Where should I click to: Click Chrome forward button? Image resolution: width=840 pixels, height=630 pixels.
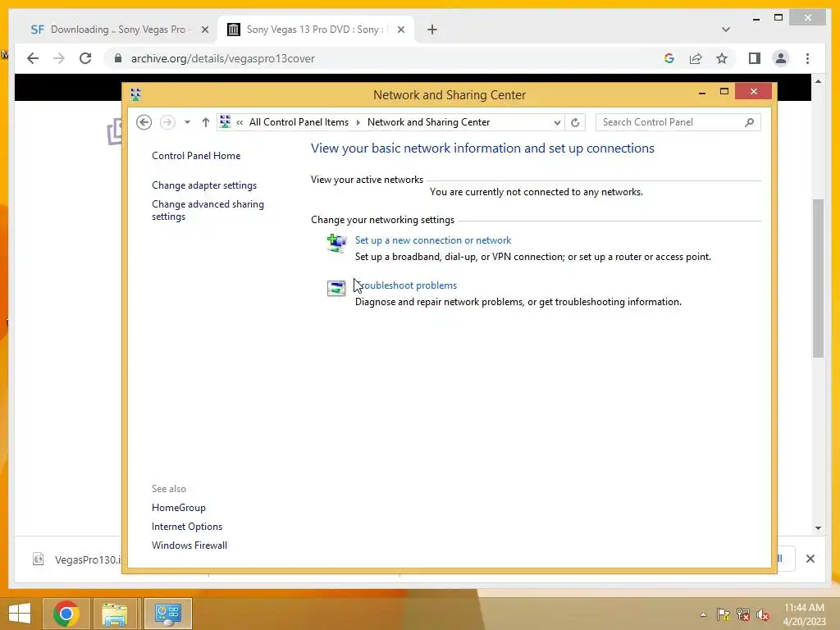(59, 58)
